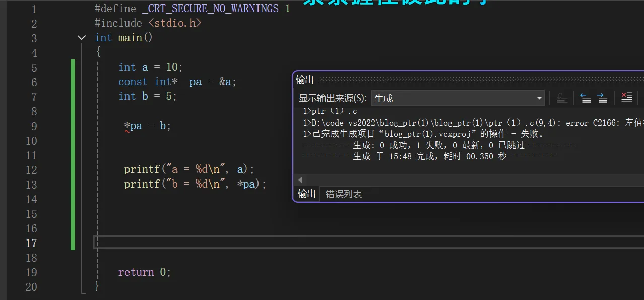Go to next message in Output panel
Screen dimensions: 644x300
(602, 98)
